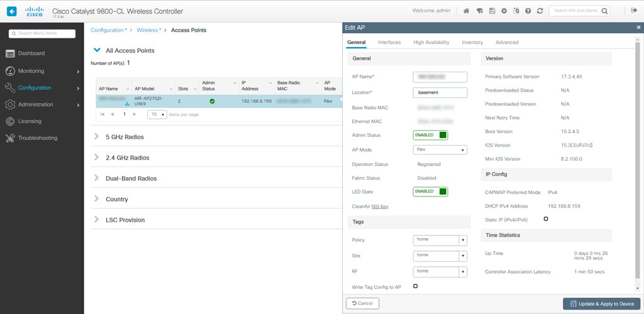Click the blue topology icon in AP Name cell
This screenshot has width=644, height=314.
coord(127,104)
